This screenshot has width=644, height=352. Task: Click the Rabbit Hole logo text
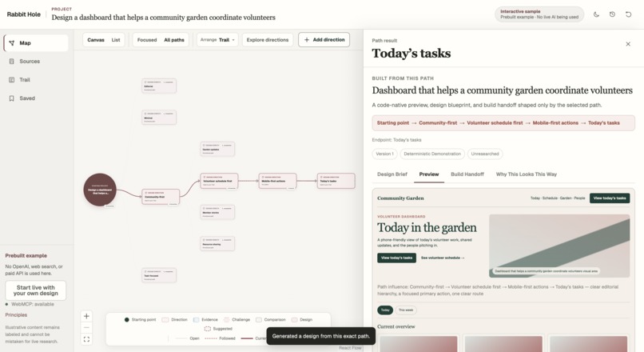point(23,14)
